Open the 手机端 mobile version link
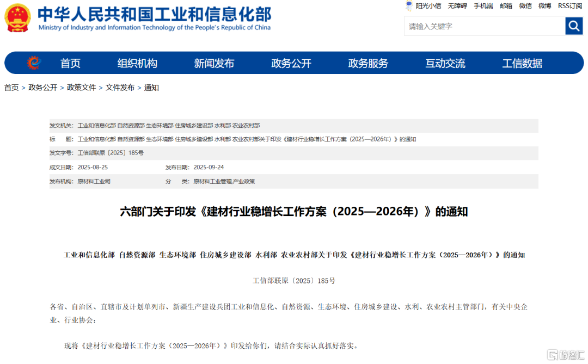588x364 pixels. 483,6
